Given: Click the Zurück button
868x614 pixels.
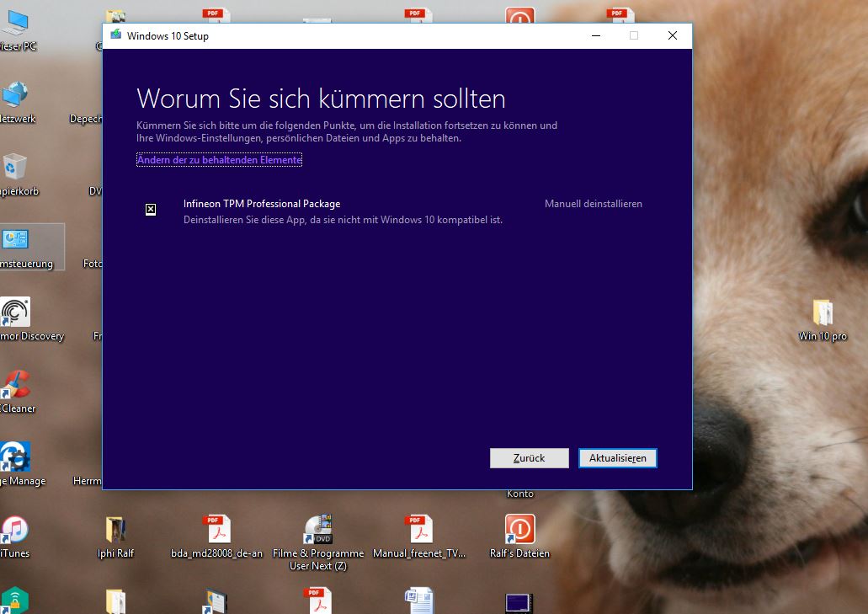Looking at the screenshot, I should click(x=529, y=458).
